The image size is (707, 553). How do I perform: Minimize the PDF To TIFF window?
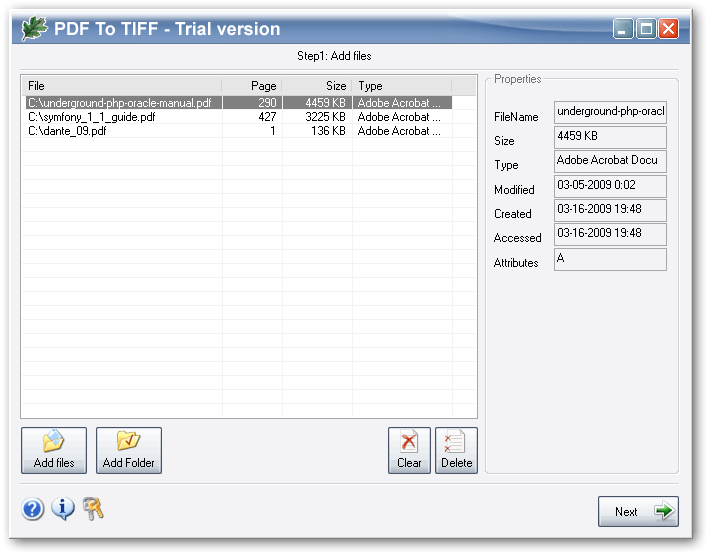(623, 29)
